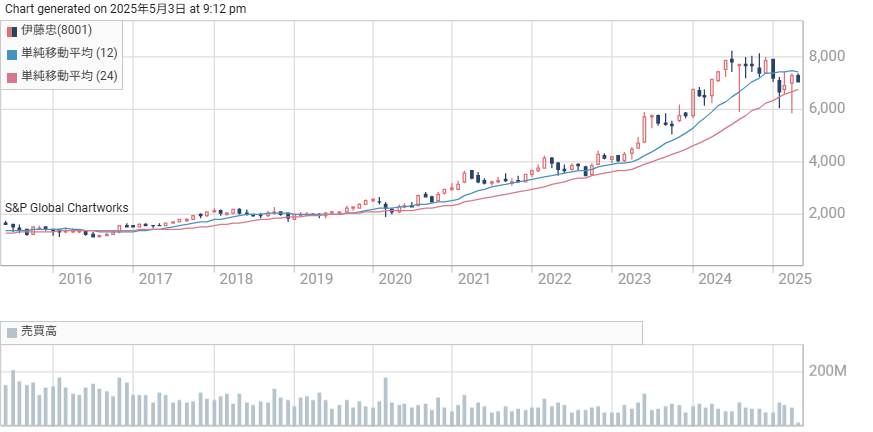This screenshot has width=873, height=432.
Task: Click the 単純移動平均 (12) legend label
Action: [x=69, y=54]
